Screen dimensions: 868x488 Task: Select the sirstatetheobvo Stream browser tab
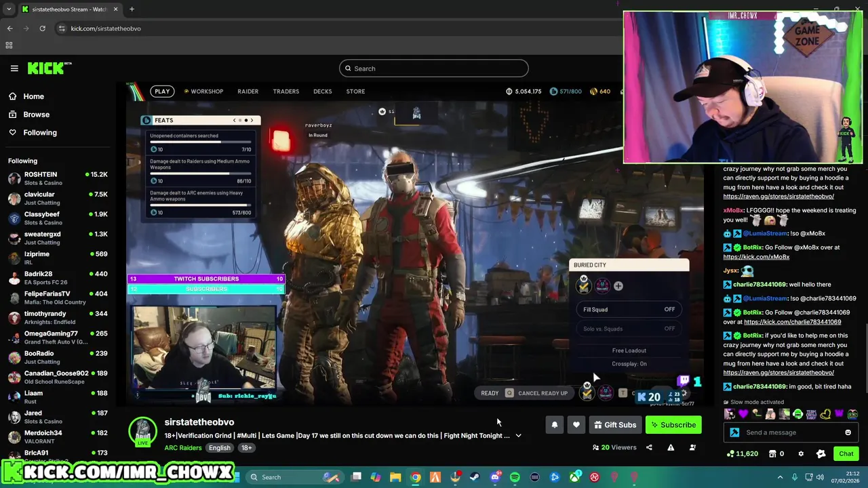pos(69,9)
